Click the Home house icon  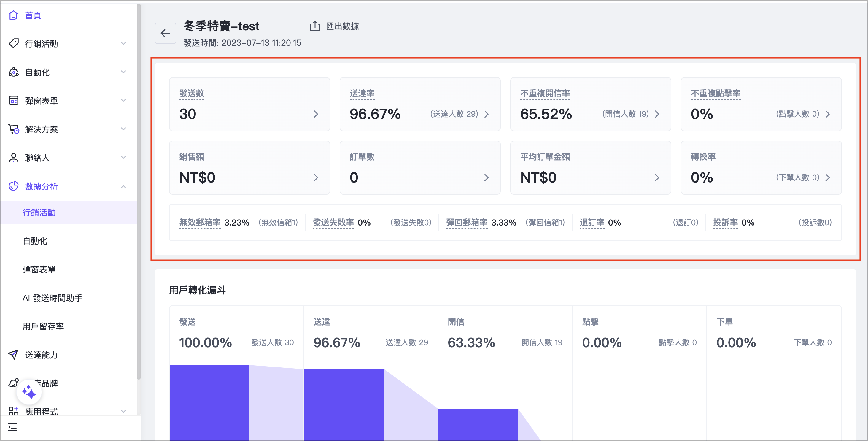[13, 15]
